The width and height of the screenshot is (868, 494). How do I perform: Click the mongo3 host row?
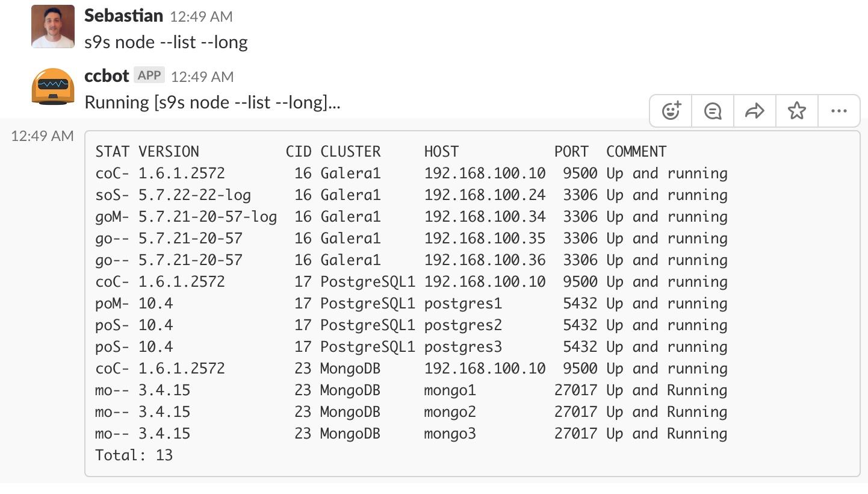click(x=411, y=434)
